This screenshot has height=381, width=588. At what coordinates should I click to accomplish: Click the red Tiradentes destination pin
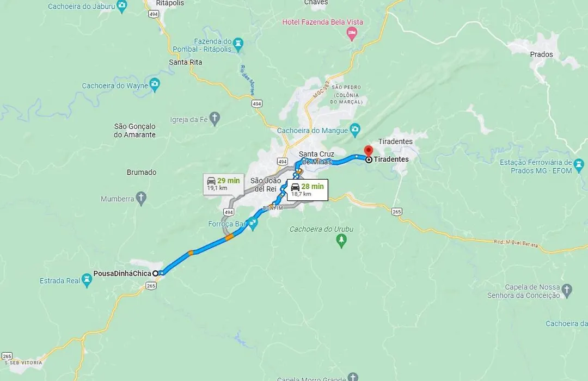tap(369, 151)
